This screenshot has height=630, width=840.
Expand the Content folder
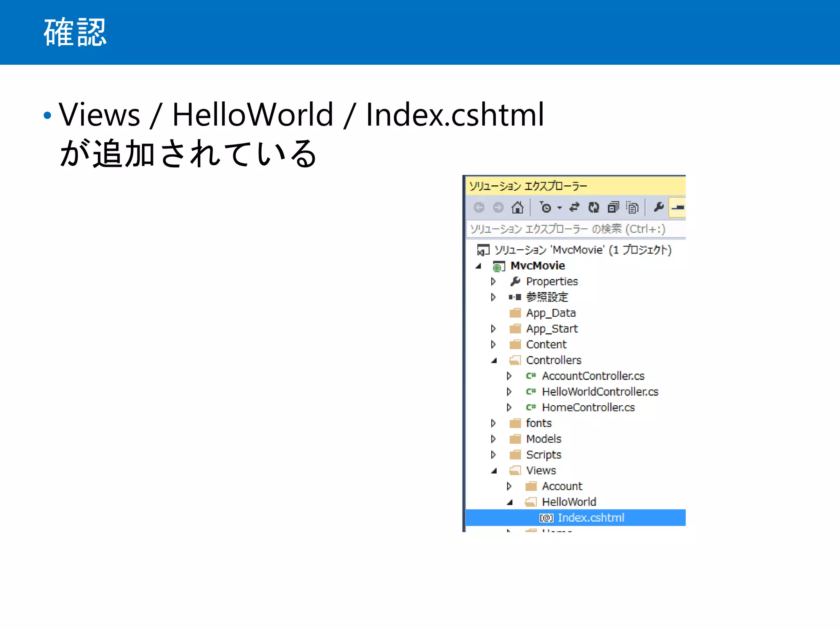tap(493, 345)
